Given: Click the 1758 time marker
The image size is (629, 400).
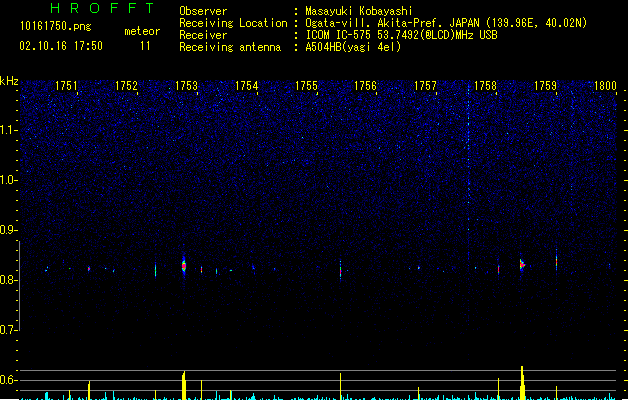Looking at the screenshot, I should click(485, 86).
